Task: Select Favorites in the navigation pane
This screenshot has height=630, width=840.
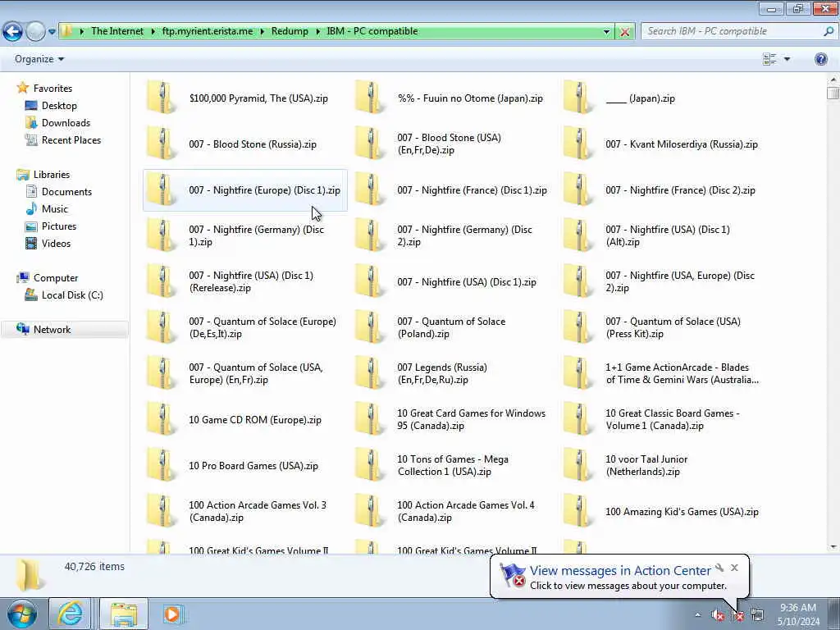Action: [52, 89]
